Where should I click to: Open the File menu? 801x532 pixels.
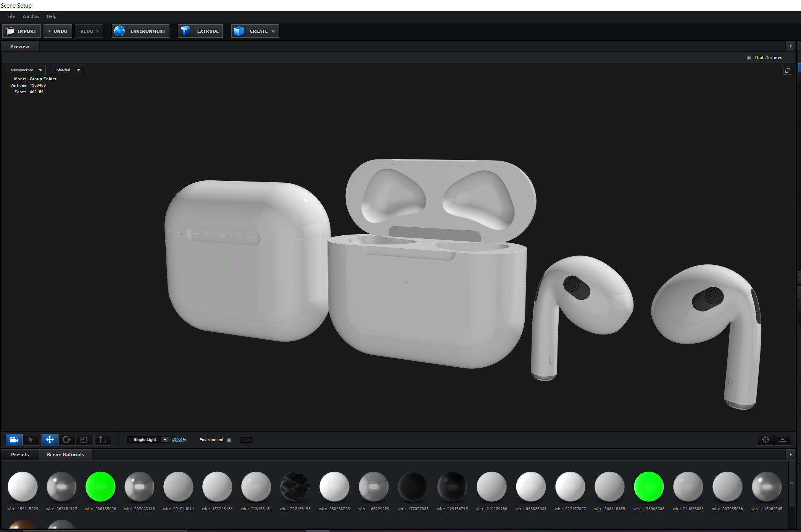(x=11, y=16)
